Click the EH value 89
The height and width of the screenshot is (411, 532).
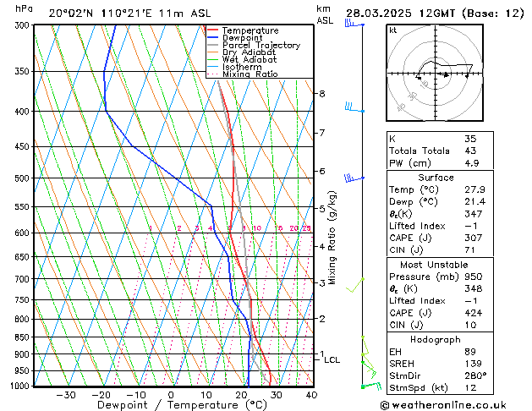pos(470,352)
